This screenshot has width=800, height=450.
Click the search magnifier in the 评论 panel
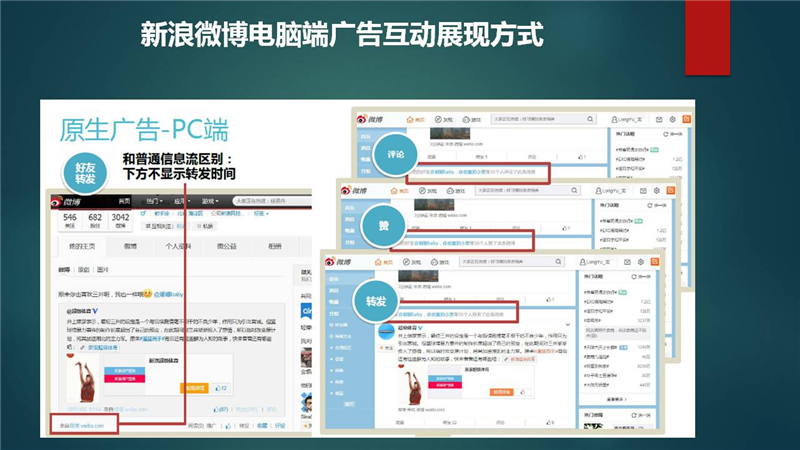tap(590, 119)
